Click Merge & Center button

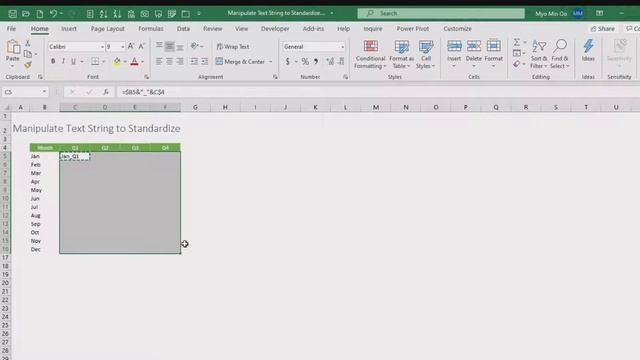240,62
